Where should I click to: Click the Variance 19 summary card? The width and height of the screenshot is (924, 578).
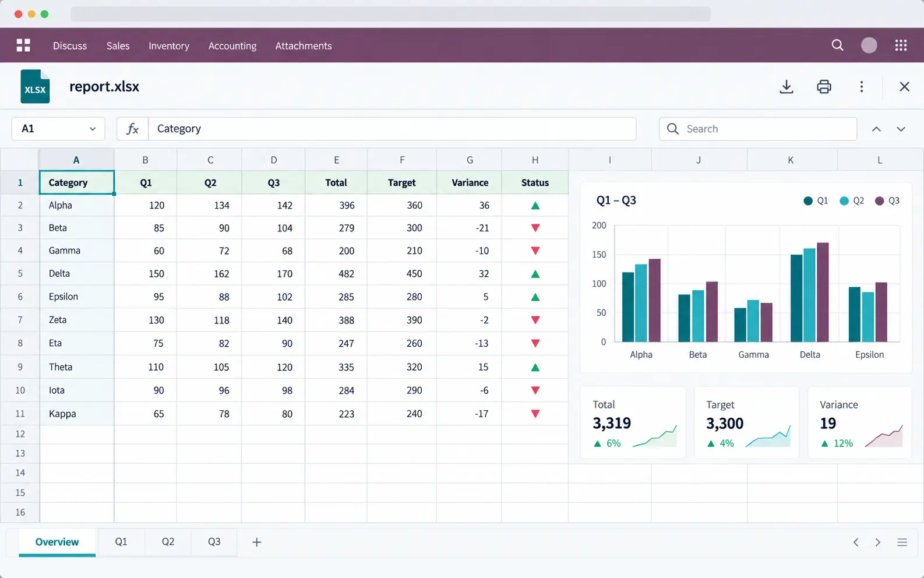point(859,422)
